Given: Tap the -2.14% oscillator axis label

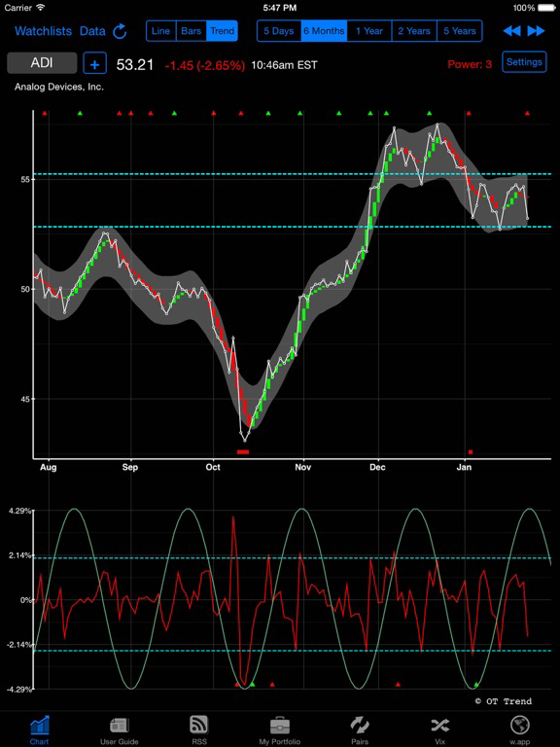Looking at the screenshot, I should [18, 645].
